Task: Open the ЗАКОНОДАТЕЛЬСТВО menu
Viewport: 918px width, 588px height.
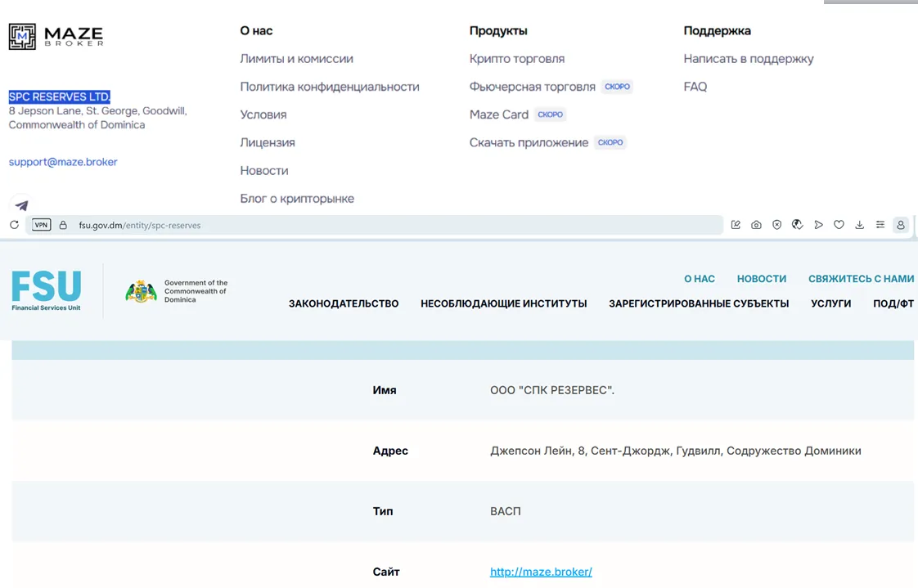Action: point(344,303)
